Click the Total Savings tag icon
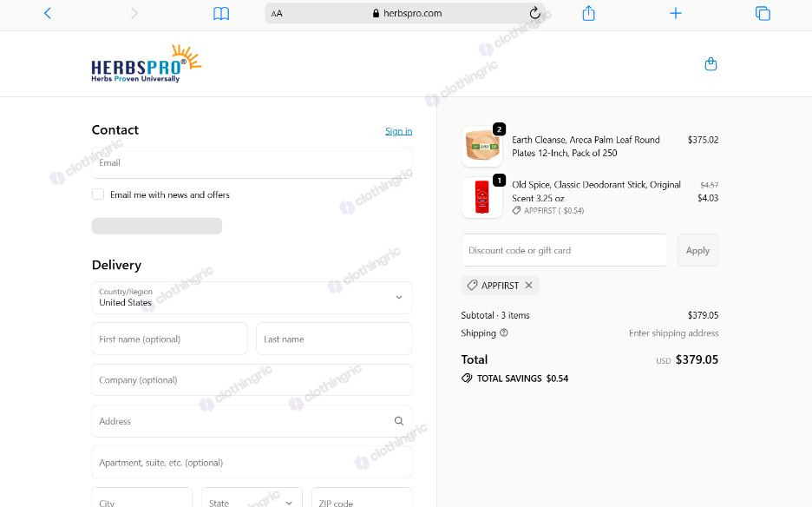The height and width of the screenshot is (507, 812). (x=467, y=379)
